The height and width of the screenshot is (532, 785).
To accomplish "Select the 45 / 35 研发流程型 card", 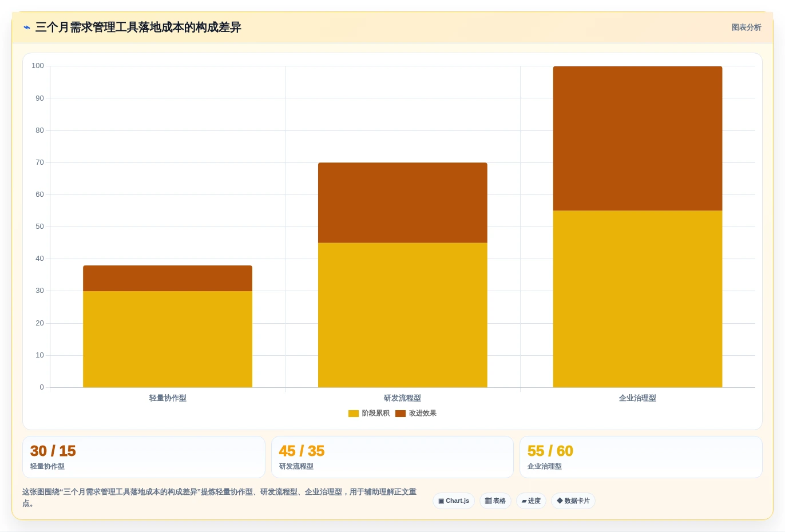I will point(392,457).
